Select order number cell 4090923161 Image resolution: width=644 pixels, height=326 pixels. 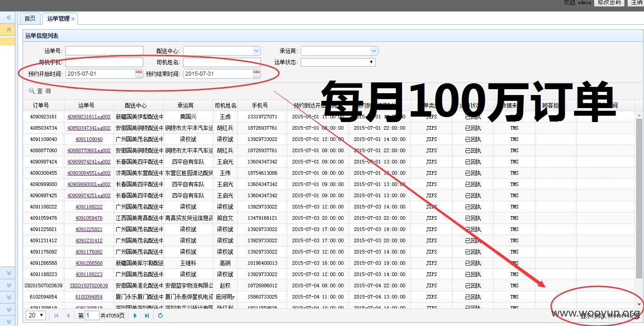[43, 117]
